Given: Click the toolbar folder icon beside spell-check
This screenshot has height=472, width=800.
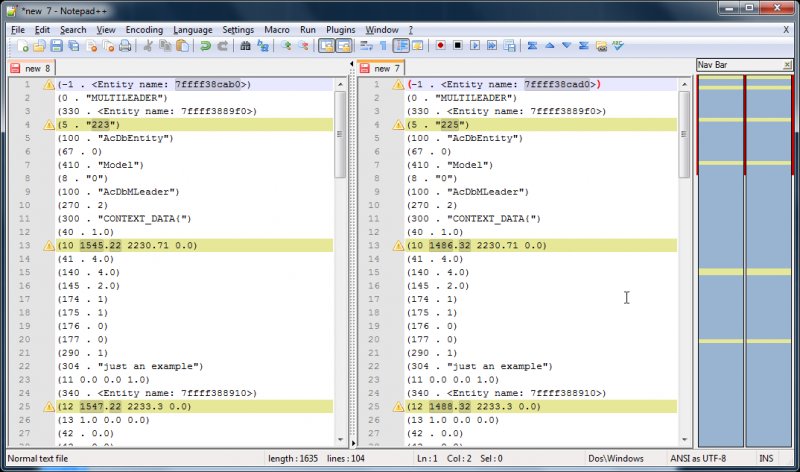Looking at the screenshot, I should 601,46.
